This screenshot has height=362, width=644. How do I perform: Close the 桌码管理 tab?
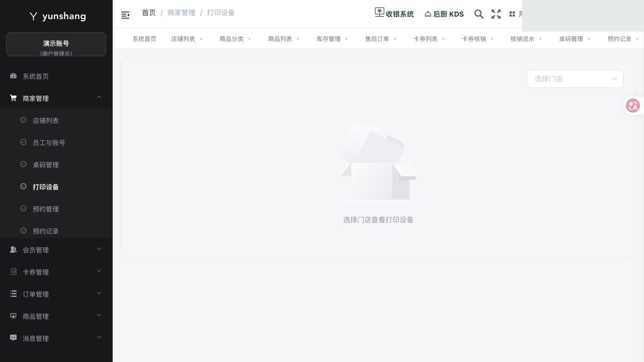(x=589, y=39)
